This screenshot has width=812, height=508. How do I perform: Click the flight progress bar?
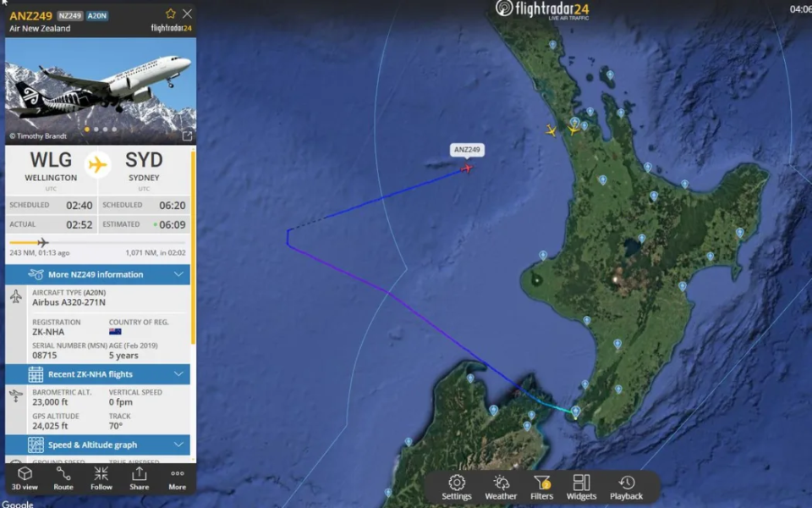[97, 242]
